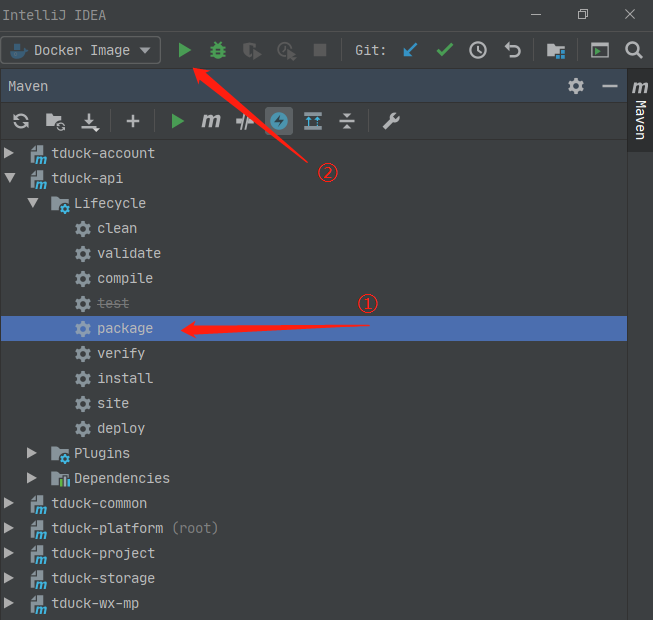
Task: Add Maven projects with the plus icon
Action: 133,121
